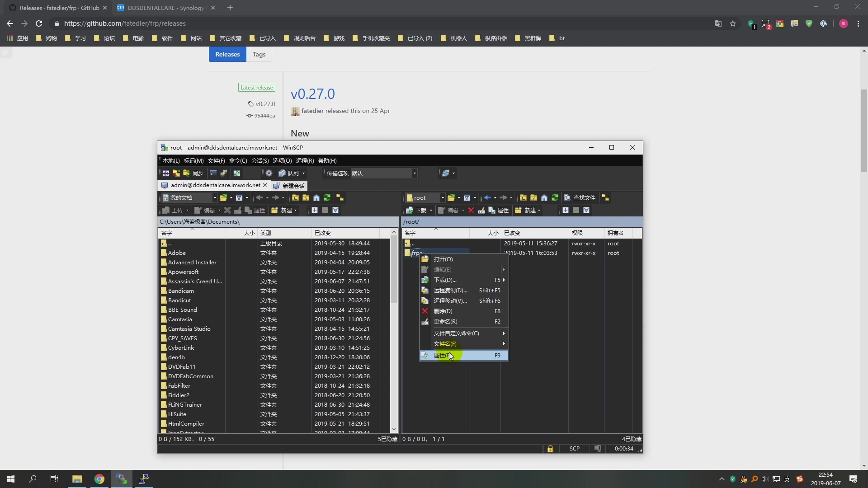Choose 删除(D) in the context menu
Image resolution: width=868 pixels, height=488 pixels.
(x=464, y=311)
